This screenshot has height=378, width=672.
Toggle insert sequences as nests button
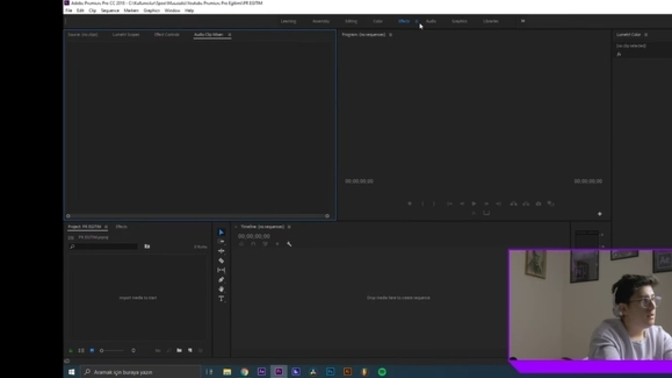coord(241,244)
